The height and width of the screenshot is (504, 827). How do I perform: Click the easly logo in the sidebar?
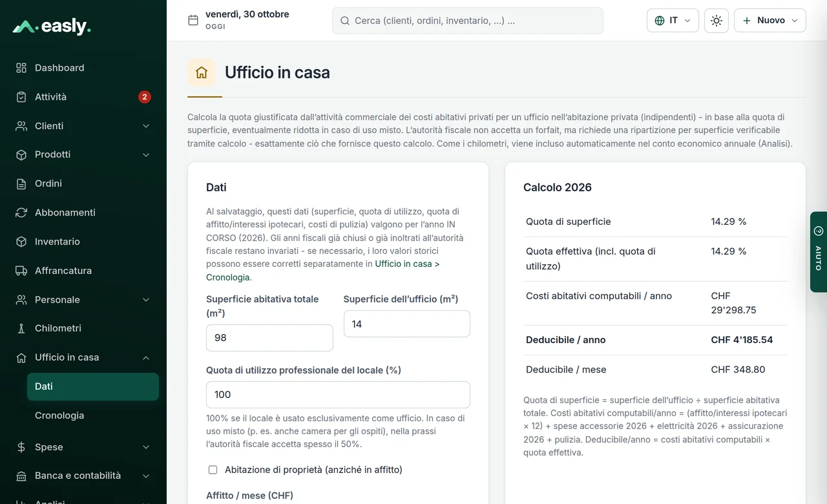tap(52, 26)
